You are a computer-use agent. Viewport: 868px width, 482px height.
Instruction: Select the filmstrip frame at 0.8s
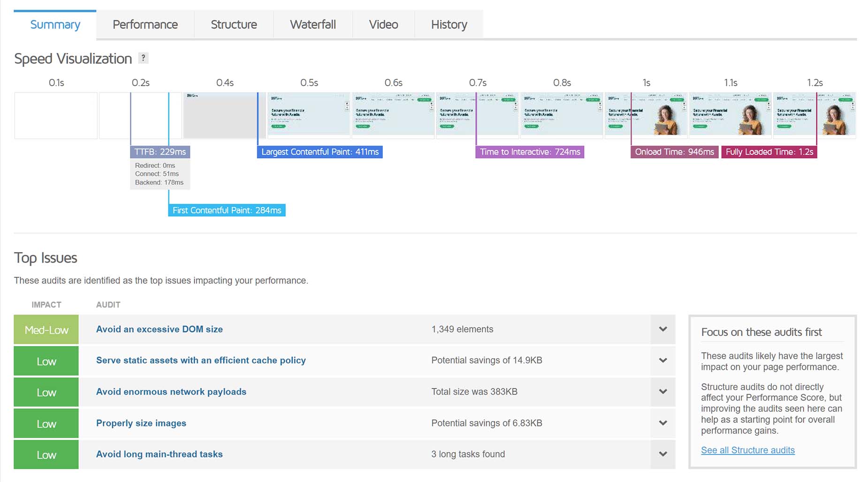[562, 115]
